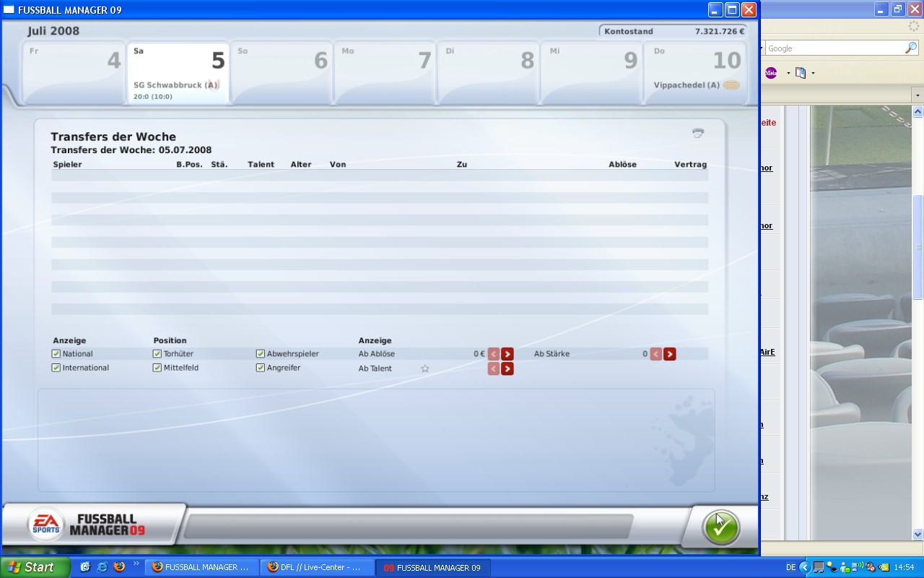The width and height of the screenshot is (924, 578).
Task: Click the Vippachedel club crest icon
Action: click(731, 85)
